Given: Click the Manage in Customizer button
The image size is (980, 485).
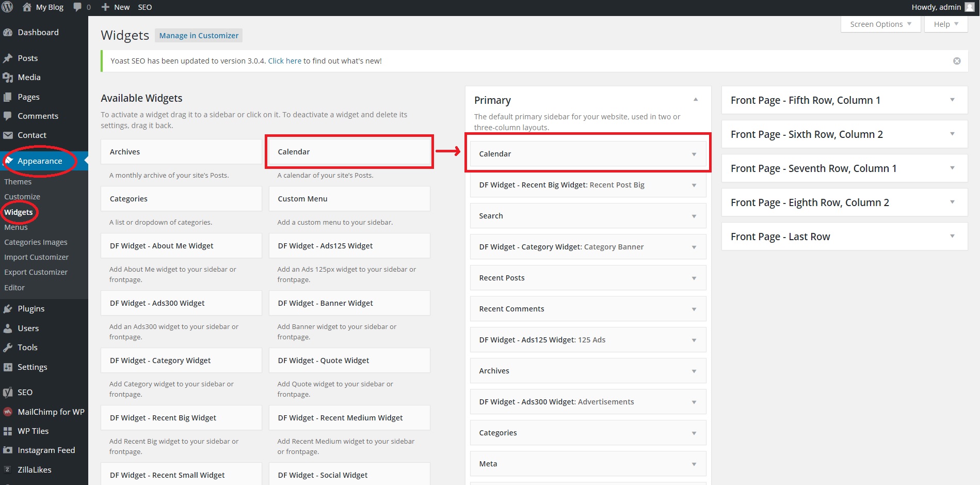Looking at the screenshot, I should [x=199, y=36].
